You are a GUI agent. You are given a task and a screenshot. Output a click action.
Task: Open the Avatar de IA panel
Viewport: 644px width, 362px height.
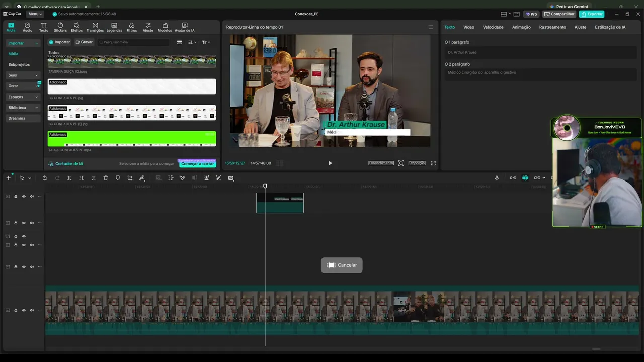pos(185,27)
